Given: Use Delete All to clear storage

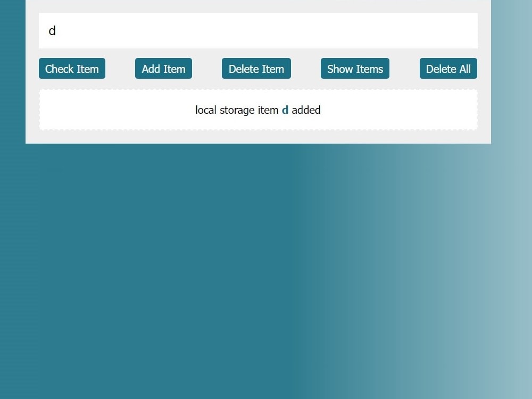Looking at the screenshot, I should (448, 68).
